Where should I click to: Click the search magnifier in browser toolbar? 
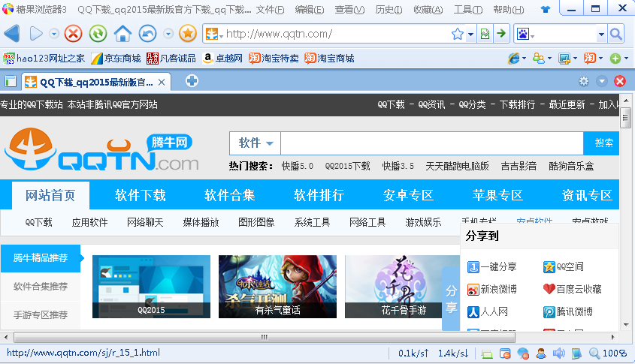point(615,34)
